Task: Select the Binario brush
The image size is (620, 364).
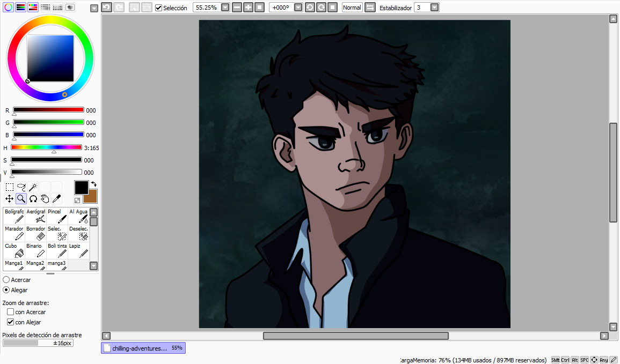Action: (x=35, y=250)
